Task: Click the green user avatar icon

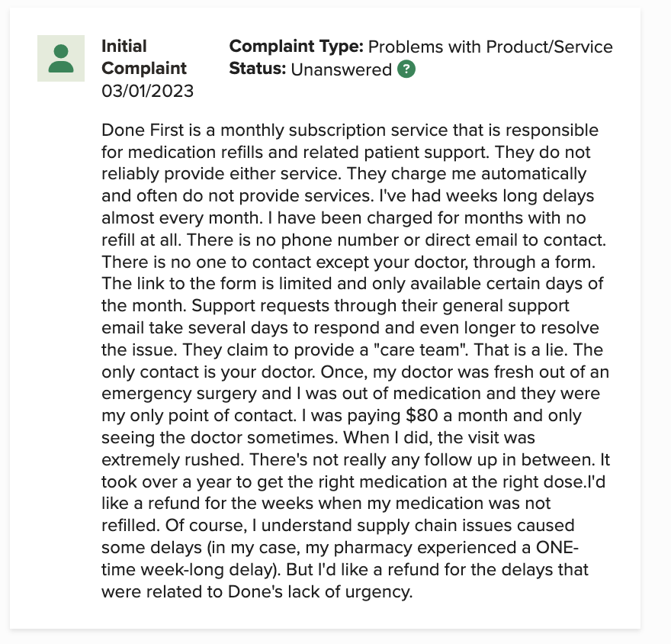Action: 61,58
